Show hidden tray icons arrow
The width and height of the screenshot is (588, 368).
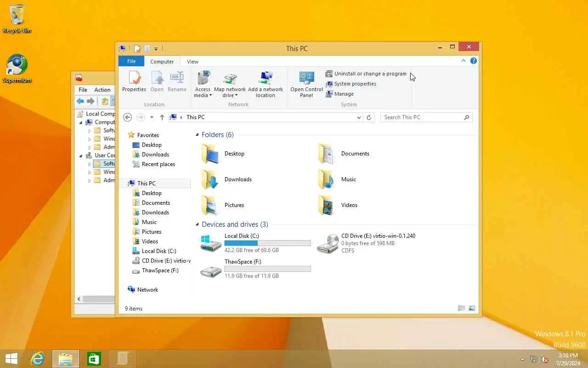[522, 359]
